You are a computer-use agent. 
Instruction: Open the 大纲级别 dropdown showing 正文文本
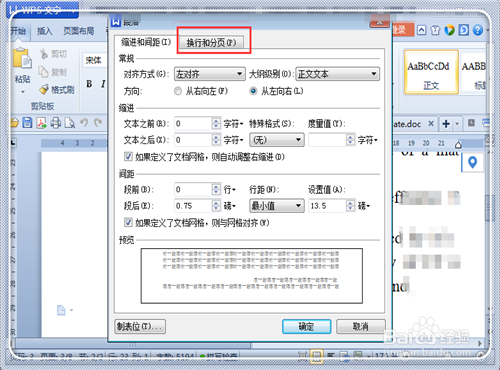click(x=337, y=74)
